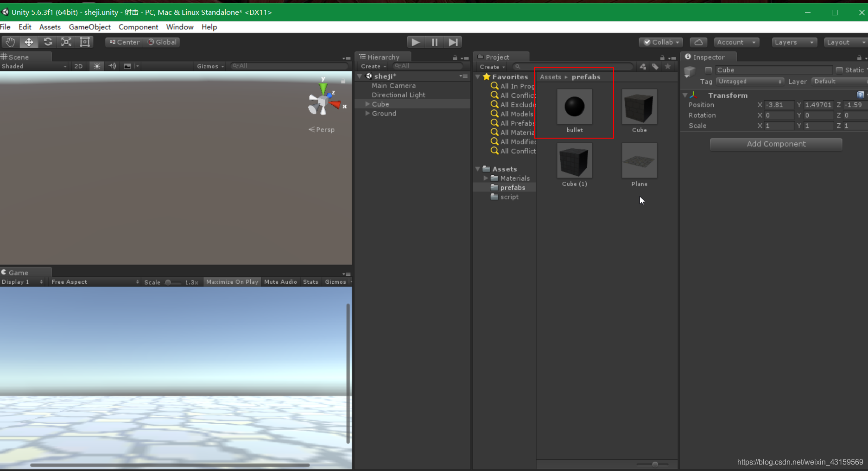Viewport: 868px width, 471px height.
Task: Collapse the Transform component
Action: coord(685,95)
